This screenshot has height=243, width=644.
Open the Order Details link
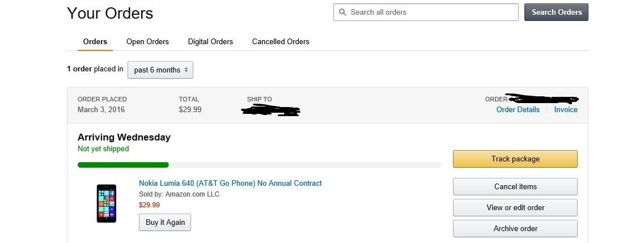tap(518, 109)
